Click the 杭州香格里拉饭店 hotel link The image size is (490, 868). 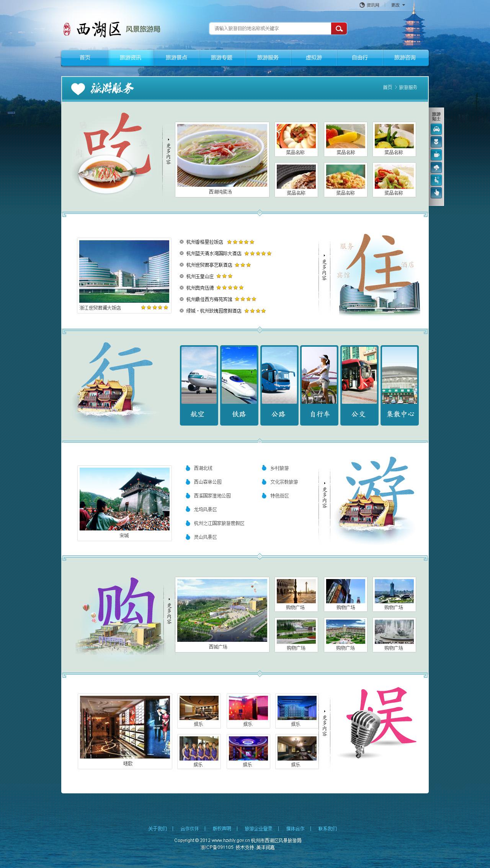(204, 242)
